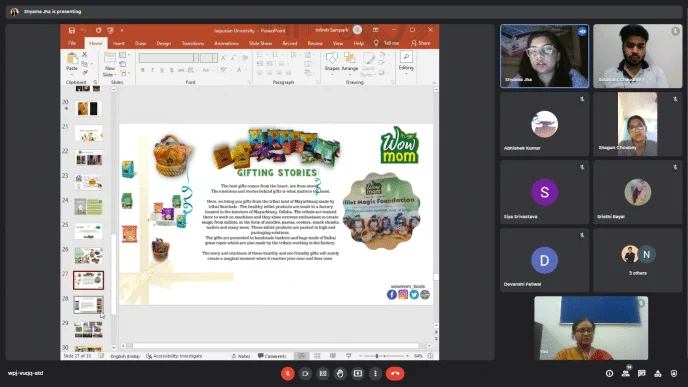Unmute the microphone in the call bar
This screenshot has width=688, height=387.
point(287,373)
